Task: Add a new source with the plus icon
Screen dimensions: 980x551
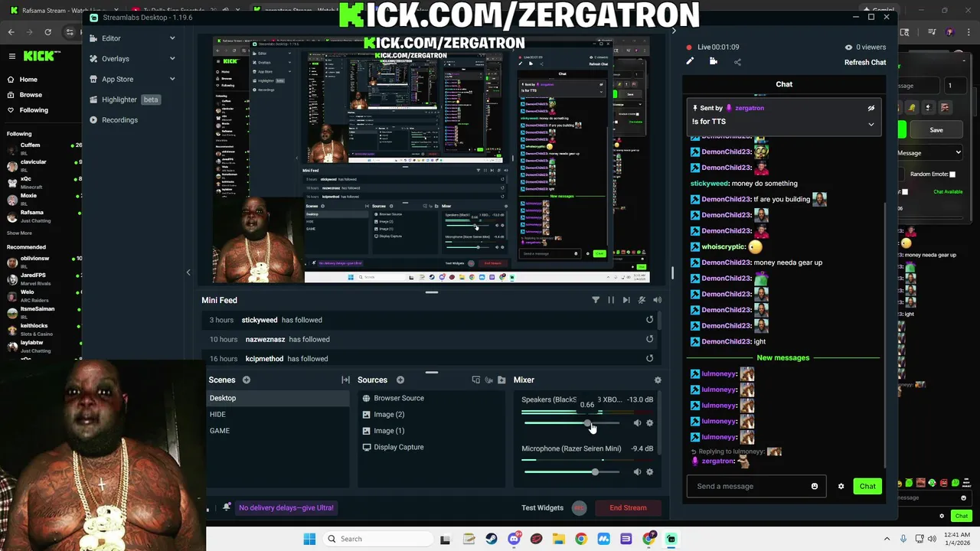Action: 400,380
